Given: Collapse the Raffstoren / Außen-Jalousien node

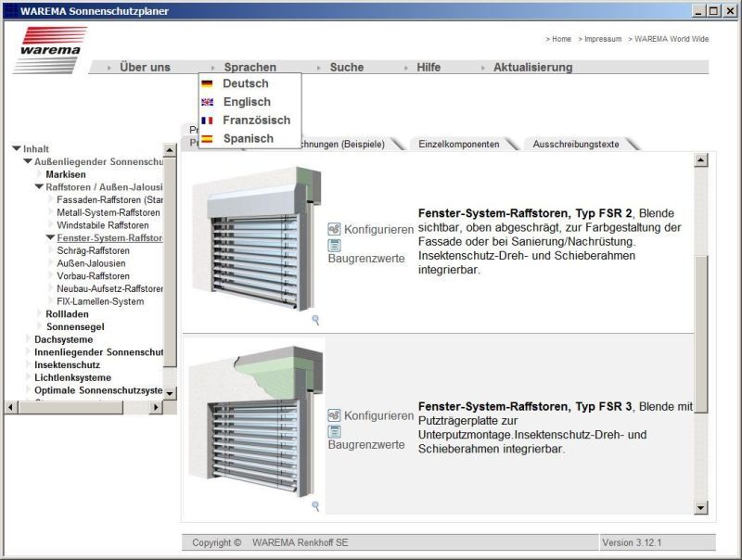Looking at the screenshot, I should 39,187.
